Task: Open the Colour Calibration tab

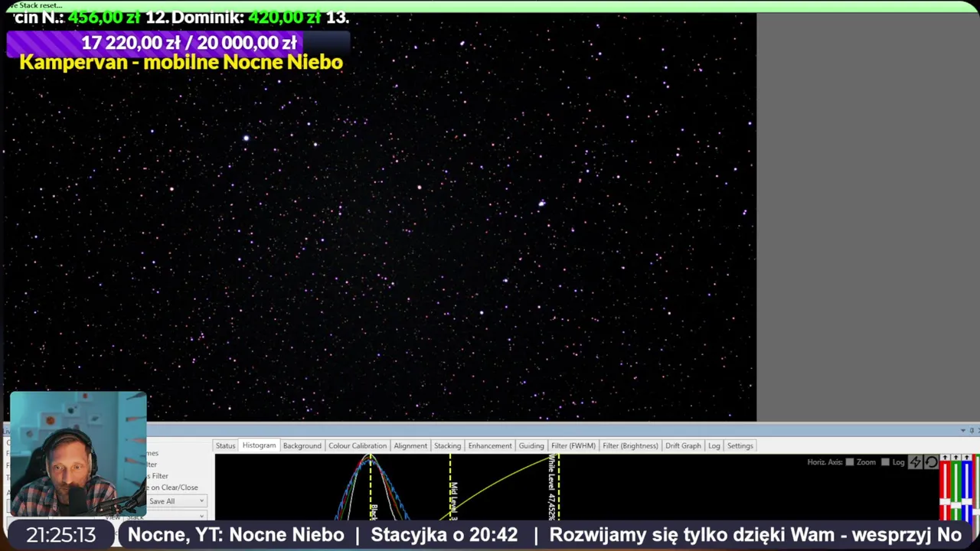Action: (358, 445)
